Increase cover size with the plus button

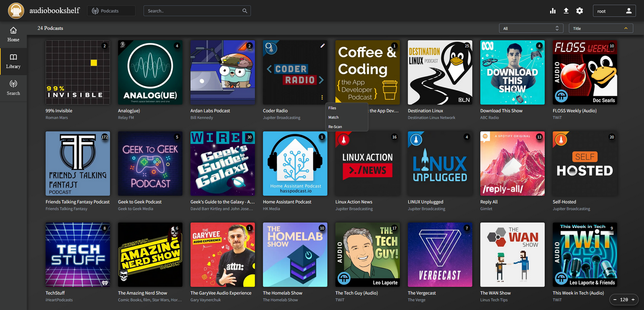pyautogui.click(x=633, y=300)
